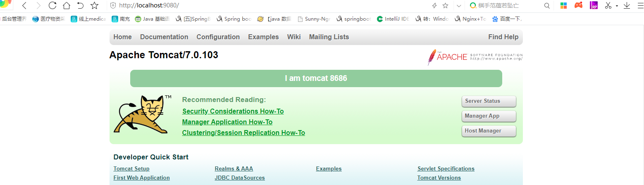Click the Manager App button
The height and width of the screenshot is (185, 644).
[x=489, y=116]
